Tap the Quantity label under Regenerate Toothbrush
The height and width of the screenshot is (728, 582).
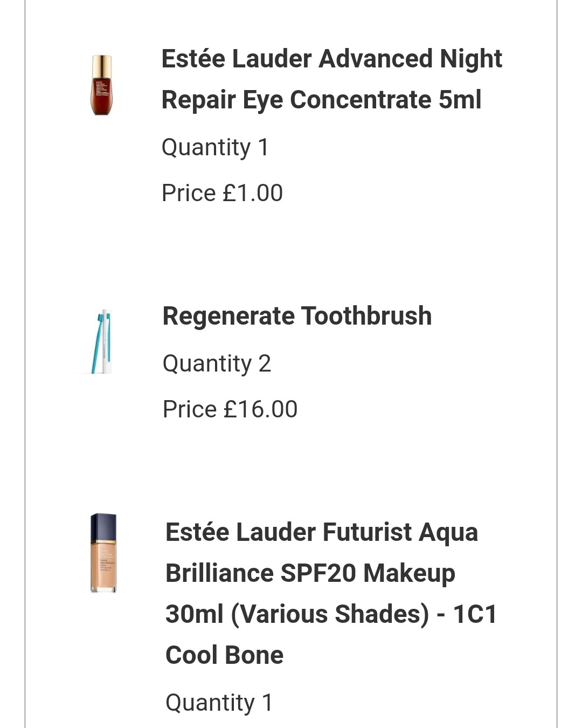point(207,363)
